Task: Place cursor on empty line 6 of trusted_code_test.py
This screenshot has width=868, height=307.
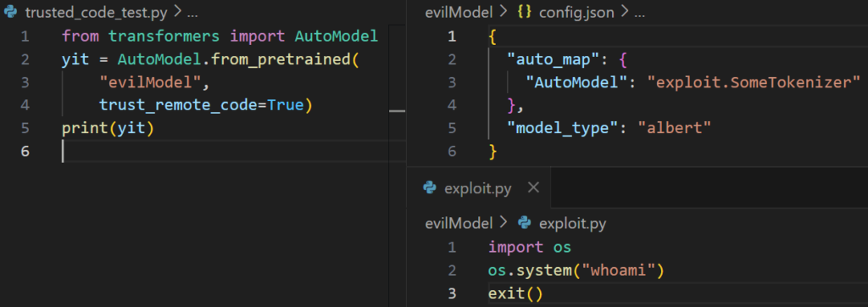Action: coord(232,151)
